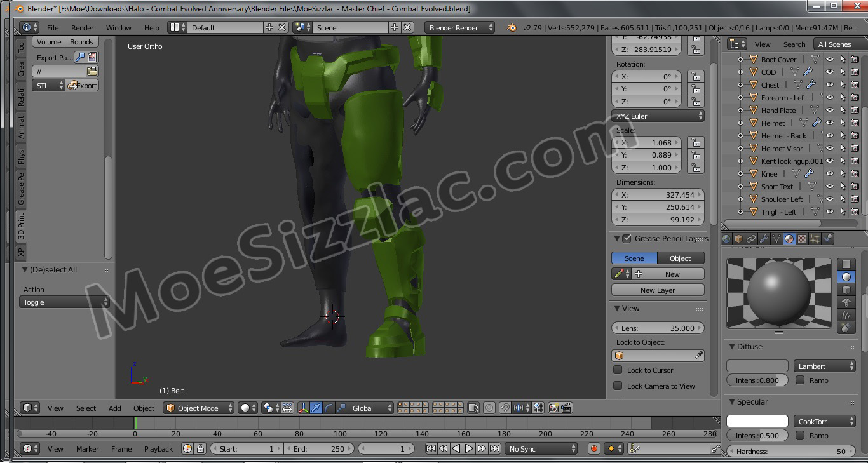Hide the Chest object via eye icon
Viewport: 868px width, 463px height.
point(829,84)
